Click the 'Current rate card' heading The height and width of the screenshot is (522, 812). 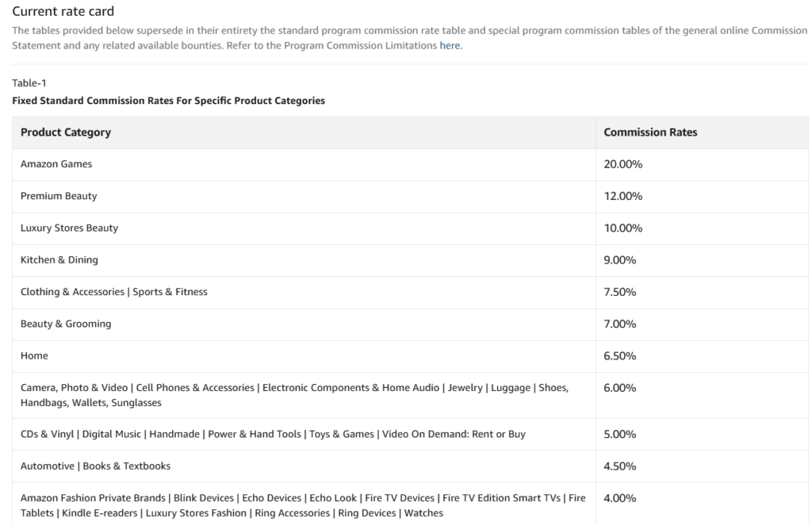pyautogui.click(x=63, y=11)
